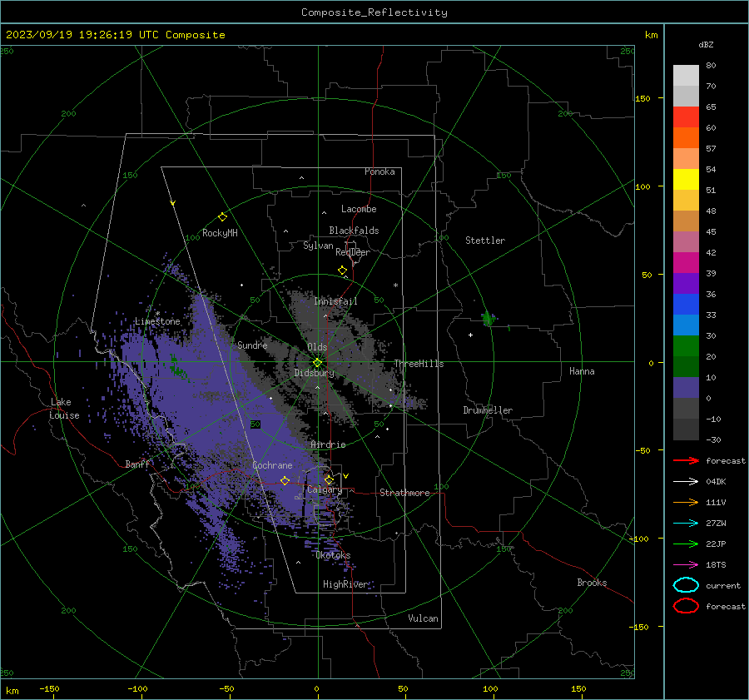Click the red forecast arrow in legend
749x700 pixels.
pos(687,460)
